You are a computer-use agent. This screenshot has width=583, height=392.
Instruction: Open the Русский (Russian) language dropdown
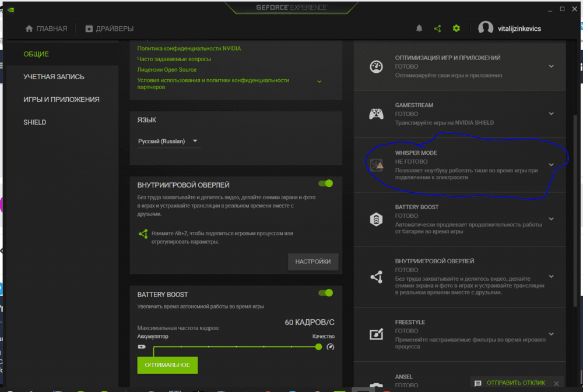click(x=168, y=141)
